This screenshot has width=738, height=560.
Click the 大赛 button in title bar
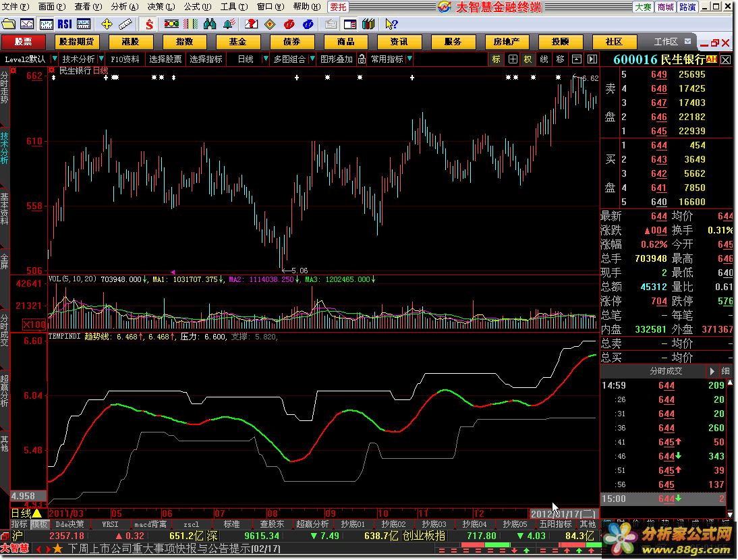pos(643,7)
